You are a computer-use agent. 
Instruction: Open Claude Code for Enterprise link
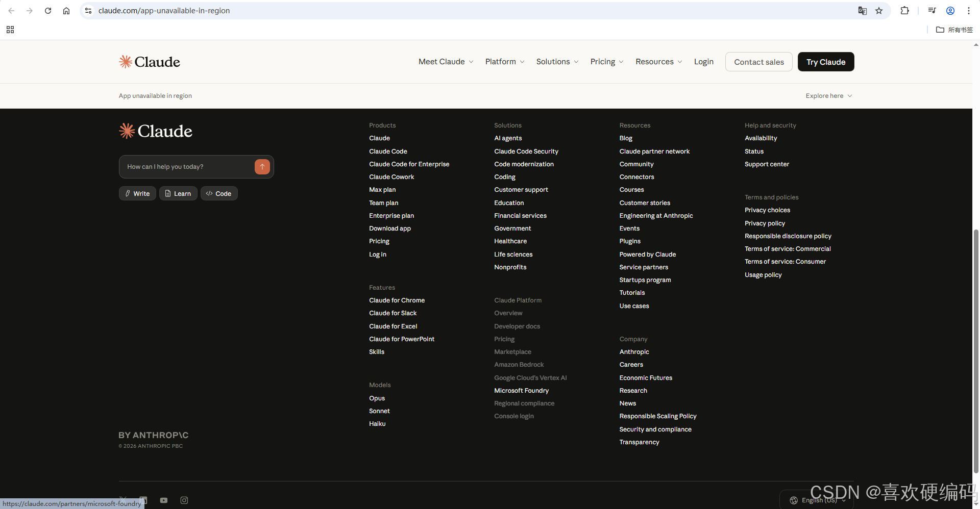[409, 164]
